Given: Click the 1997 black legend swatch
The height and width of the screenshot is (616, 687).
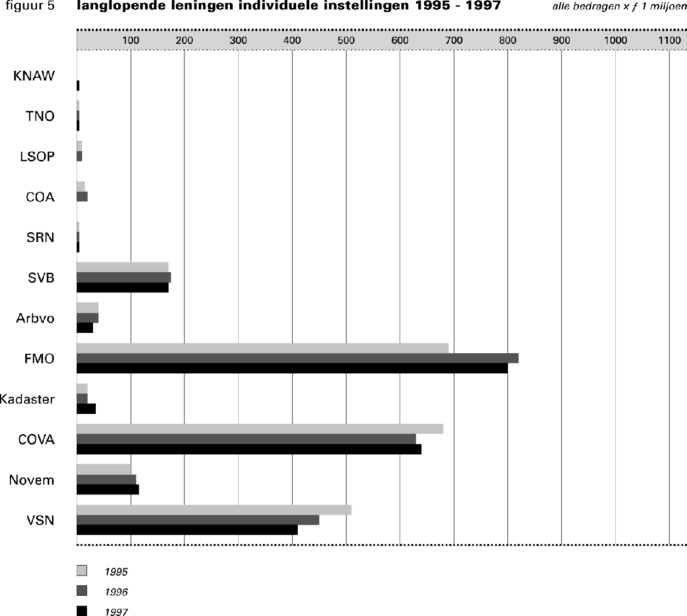Looking at the screenshot, I should pyautogui.click(x=82, y=611).
